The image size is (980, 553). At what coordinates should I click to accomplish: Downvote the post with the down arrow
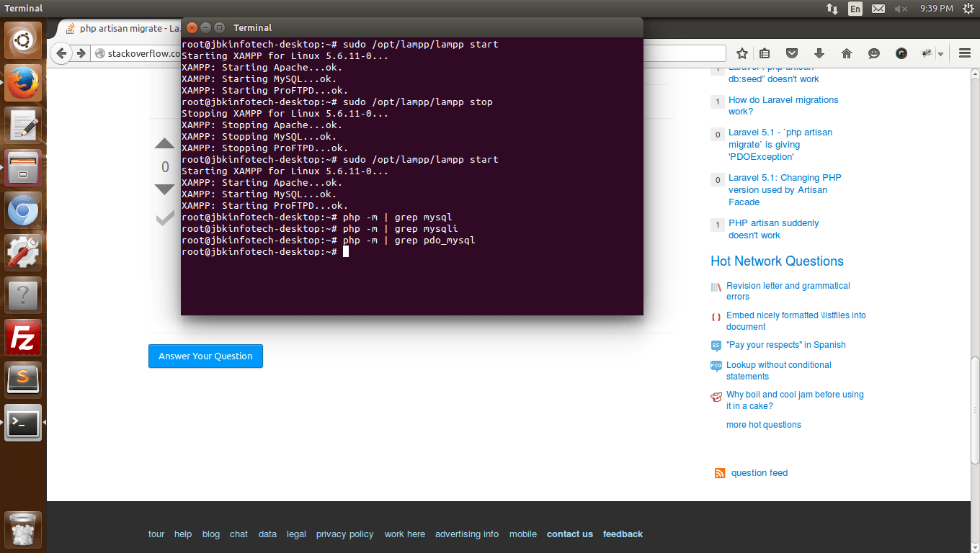pyautogui.click(x=165, y=189)
